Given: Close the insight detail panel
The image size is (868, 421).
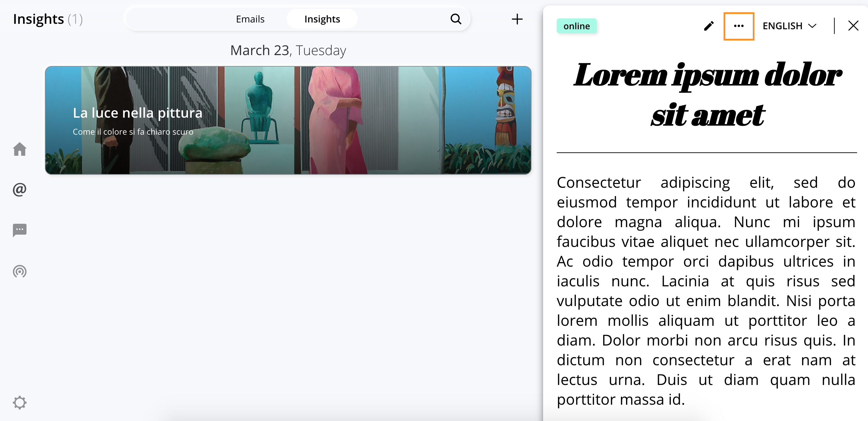Looking at the screenshot, I should point(853,26).
